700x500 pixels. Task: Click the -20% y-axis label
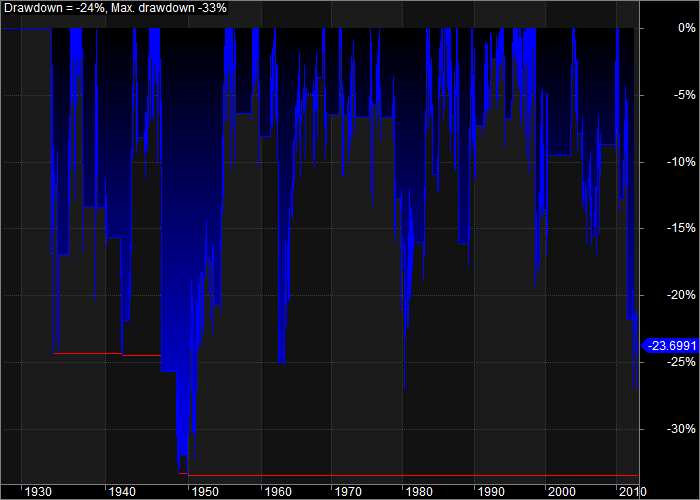[x=680, y=295]
